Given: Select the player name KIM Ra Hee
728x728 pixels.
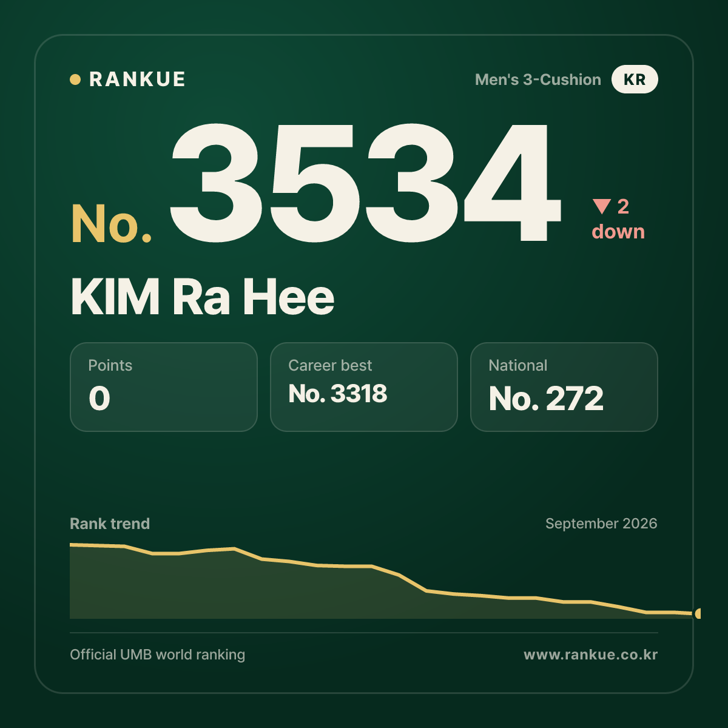Looking at the screenshot, I should [x=203, y=297].
